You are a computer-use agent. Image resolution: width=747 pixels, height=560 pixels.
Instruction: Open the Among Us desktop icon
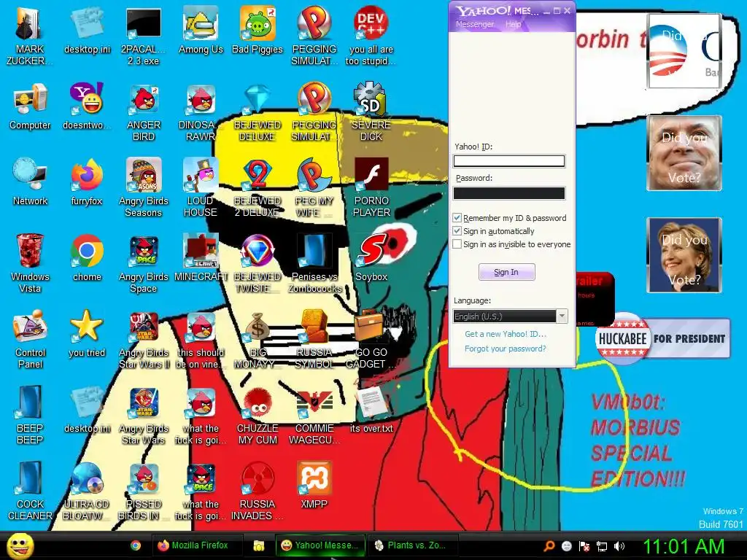click(x=201, y=29)
